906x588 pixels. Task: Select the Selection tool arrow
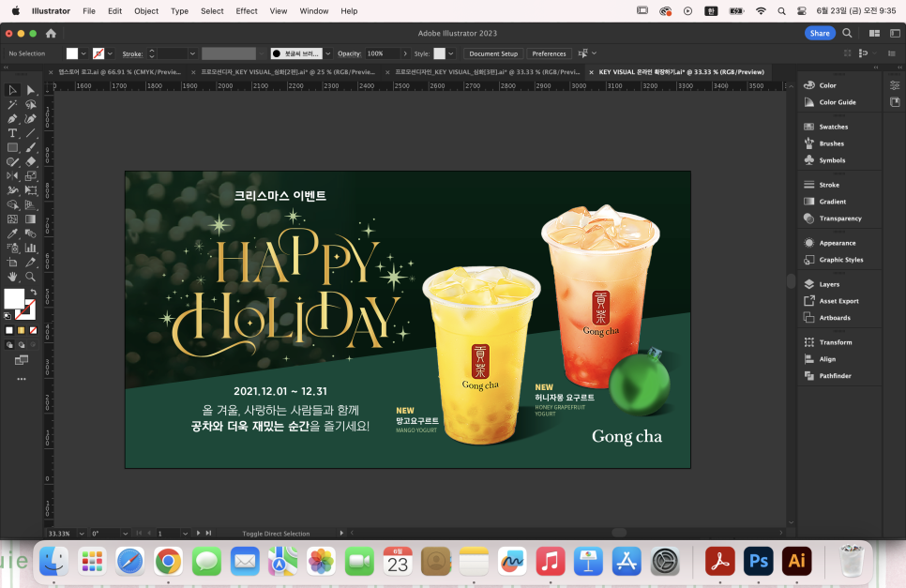click(12, 90)
